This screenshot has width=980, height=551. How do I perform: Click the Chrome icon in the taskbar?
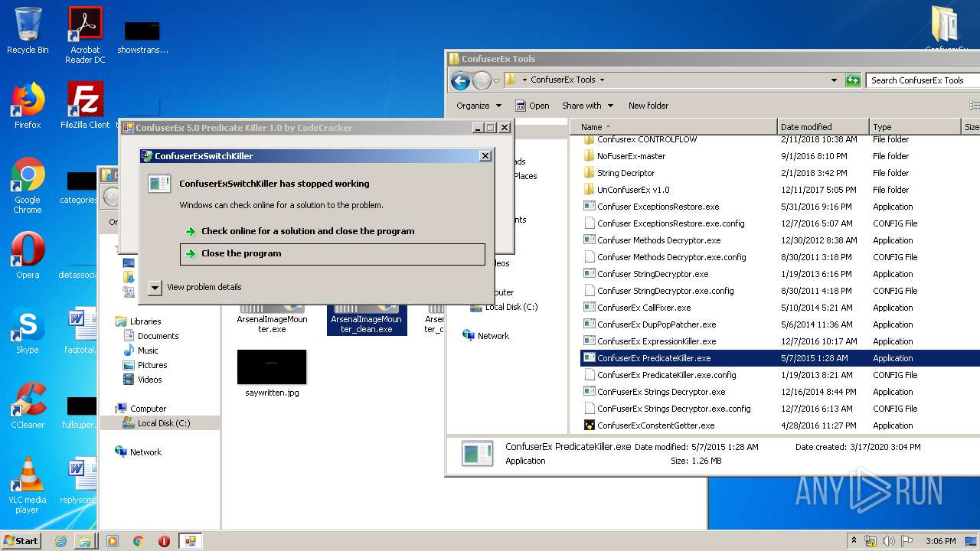[138, 541]
